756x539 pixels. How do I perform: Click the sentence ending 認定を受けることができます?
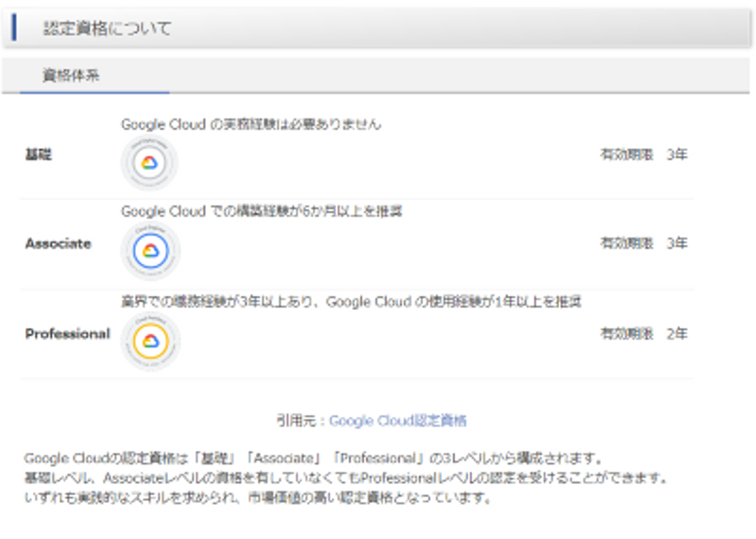pyautogui.click(x=346, y=478)
